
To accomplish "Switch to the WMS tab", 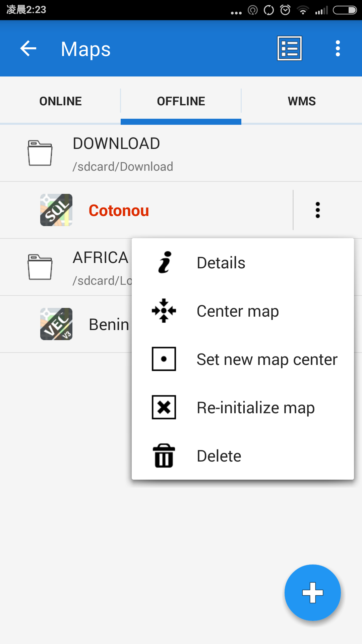I will (x=302, y=101).
